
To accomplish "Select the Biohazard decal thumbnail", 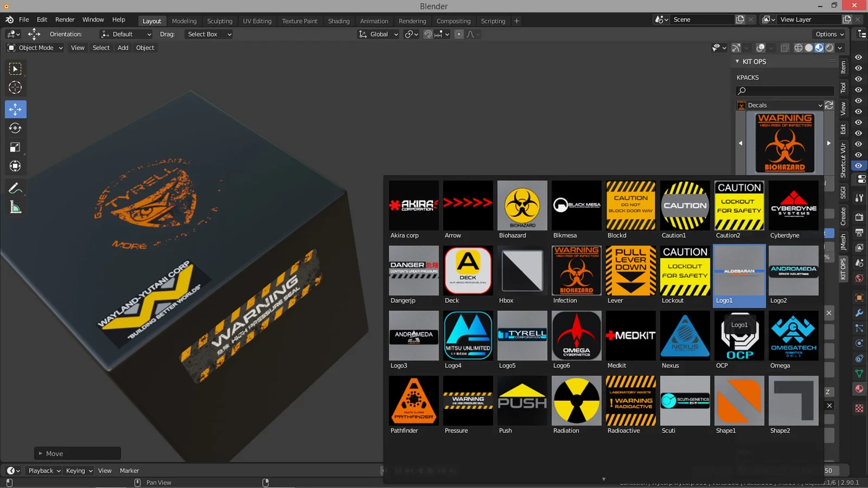I will pyautogui.click(x=521, y=206).
